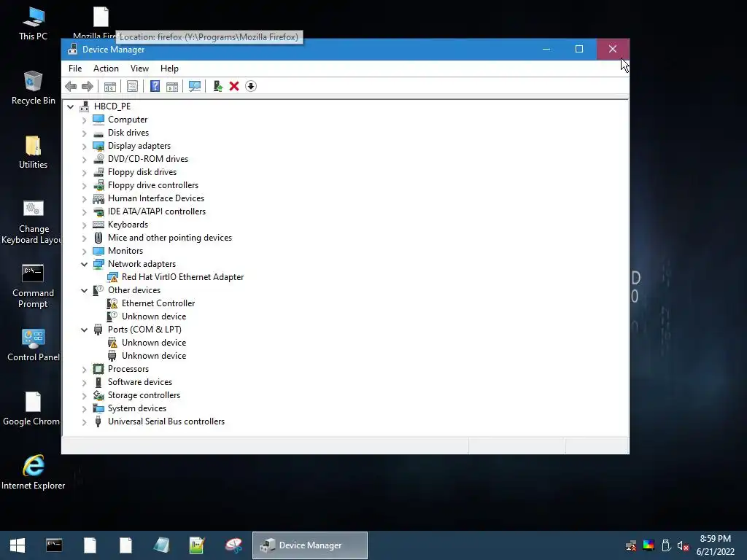Select Floppy drive controllers label
Screen dimensions: 747x560
coord(153,185)
